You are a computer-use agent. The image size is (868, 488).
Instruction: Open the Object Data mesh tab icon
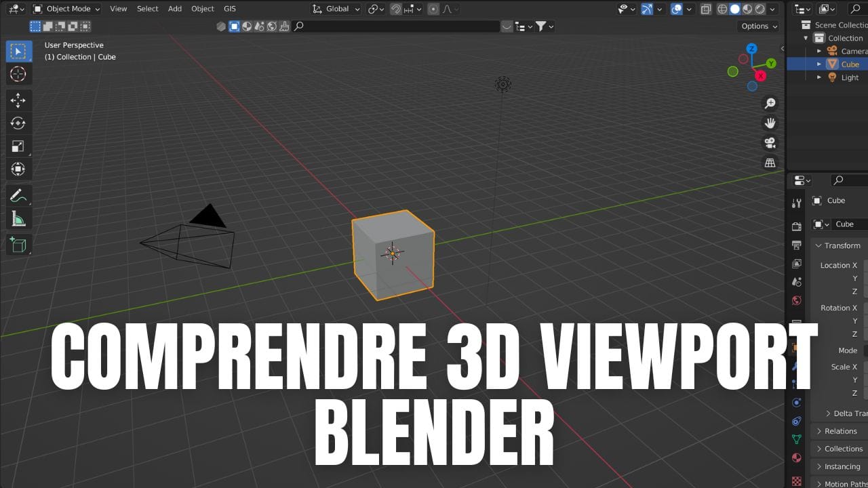(x=797, y=439)
